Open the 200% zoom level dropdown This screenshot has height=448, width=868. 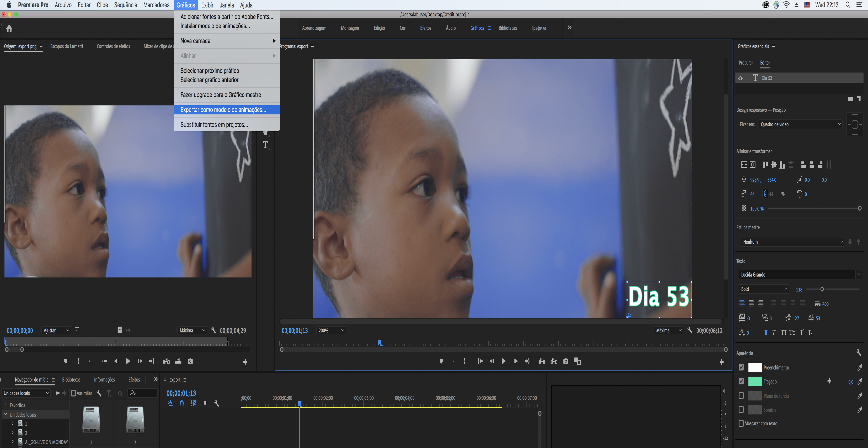click(331, 330)
